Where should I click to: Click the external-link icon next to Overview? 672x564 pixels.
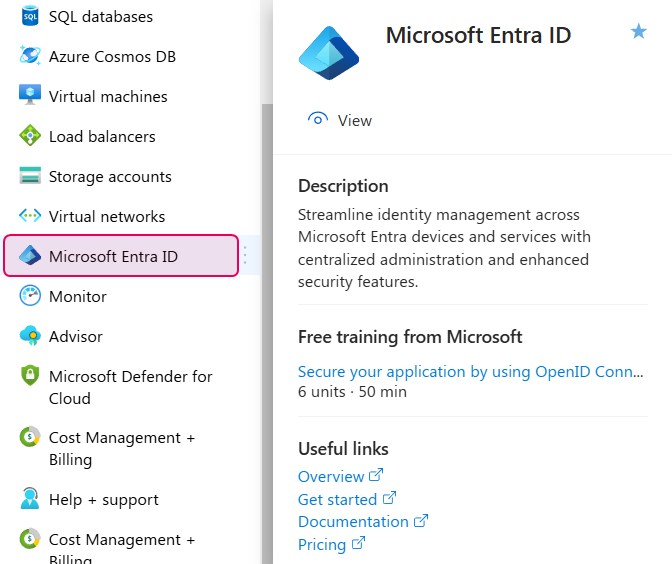[x=376, y=475]
